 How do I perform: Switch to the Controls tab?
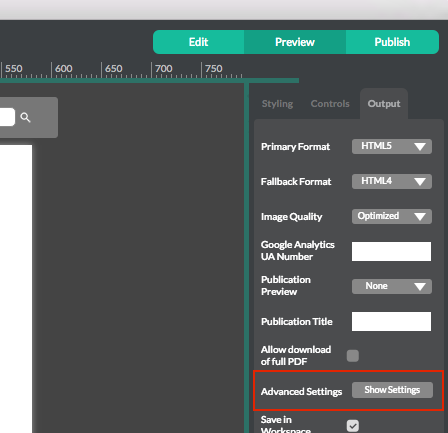[x=330, y=104]
